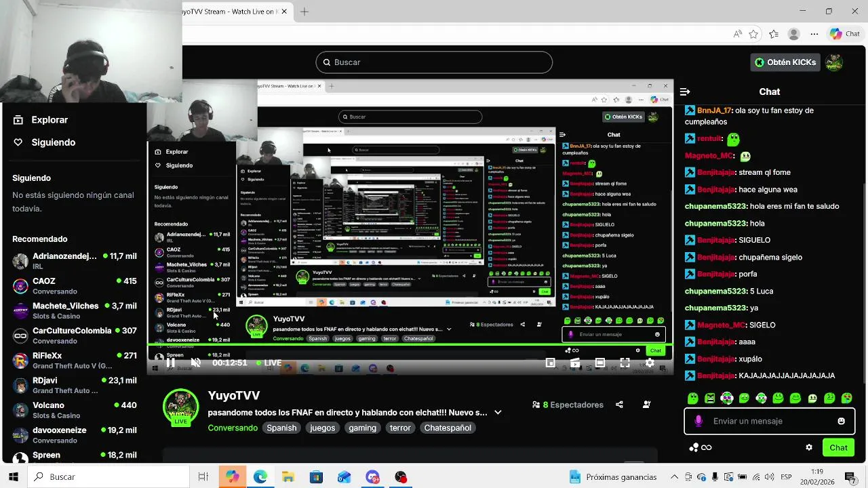Open Edge settings and more menu

[814, 34]
